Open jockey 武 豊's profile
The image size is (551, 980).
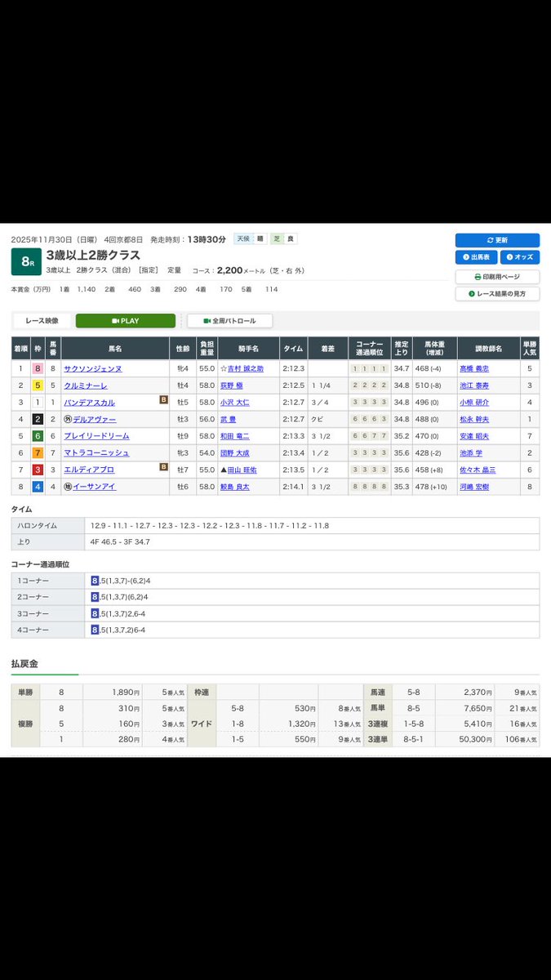pos(229,419)
